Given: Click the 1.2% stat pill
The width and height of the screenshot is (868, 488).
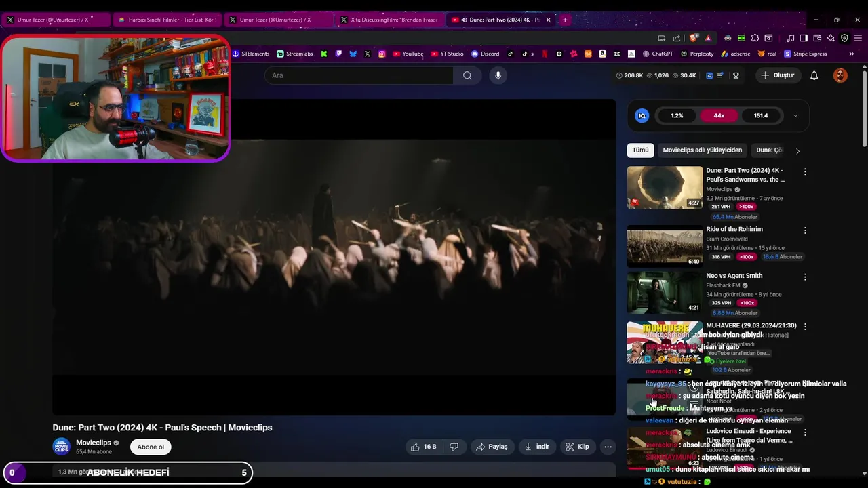Looking at the screenshot, I should [x=677, y=116].
